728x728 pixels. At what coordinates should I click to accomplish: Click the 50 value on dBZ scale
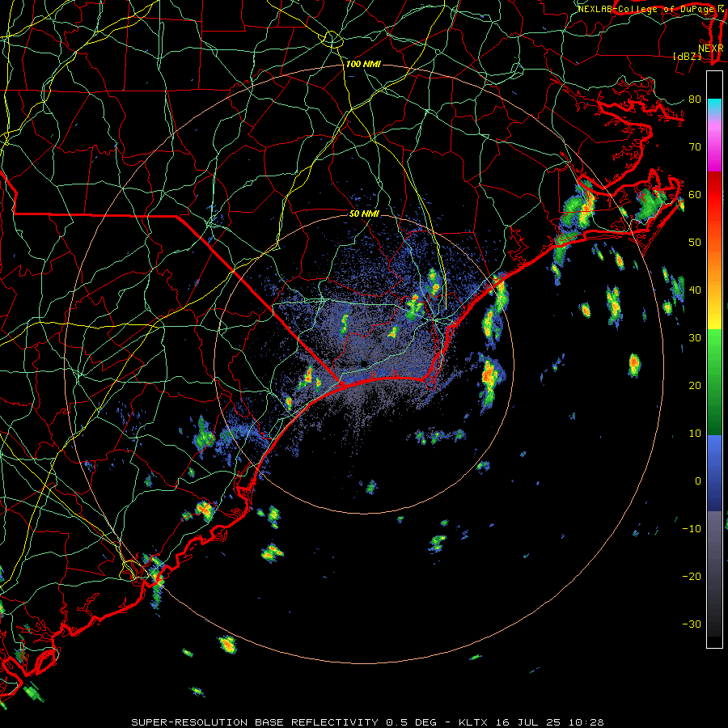coord(695,243)
